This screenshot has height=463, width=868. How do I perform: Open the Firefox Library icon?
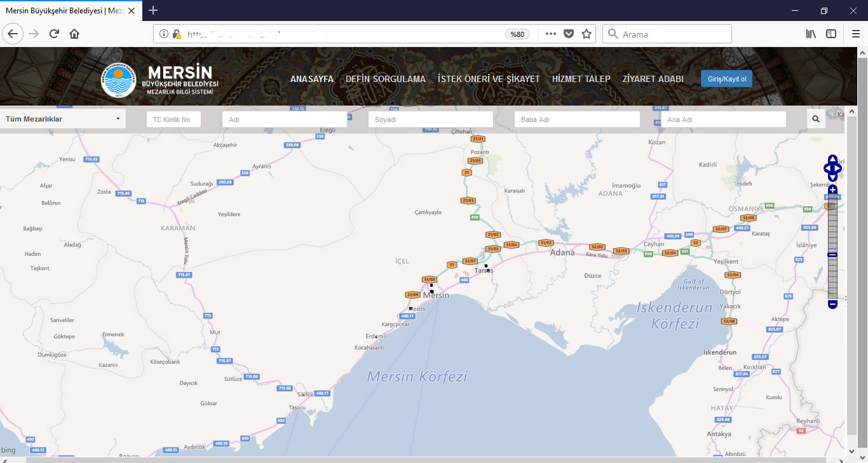coord(811,34)
